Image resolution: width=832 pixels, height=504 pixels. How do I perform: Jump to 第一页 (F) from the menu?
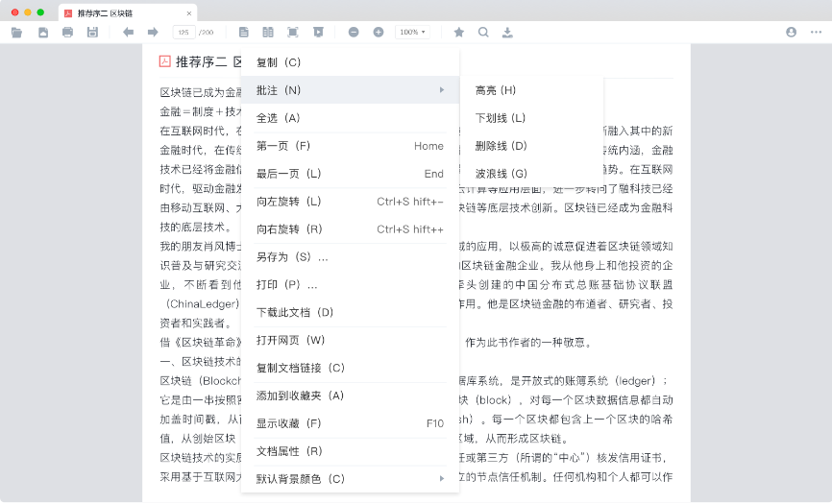tap(350, 146)
